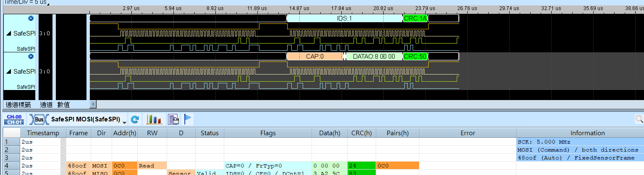Click the Sensor cell in D column
The height and width of the screenshot is (175, 644).
[x=181, y=172]
